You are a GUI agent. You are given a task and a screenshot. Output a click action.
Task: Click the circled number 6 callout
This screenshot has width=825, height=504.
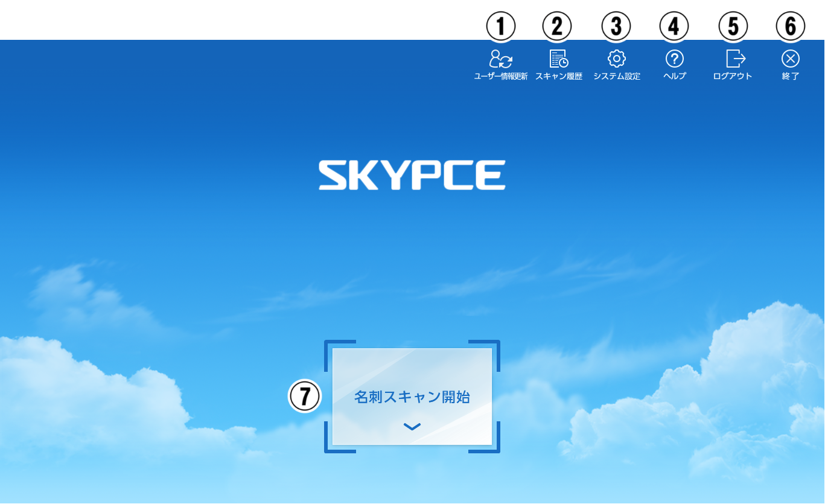coord(790,26)
